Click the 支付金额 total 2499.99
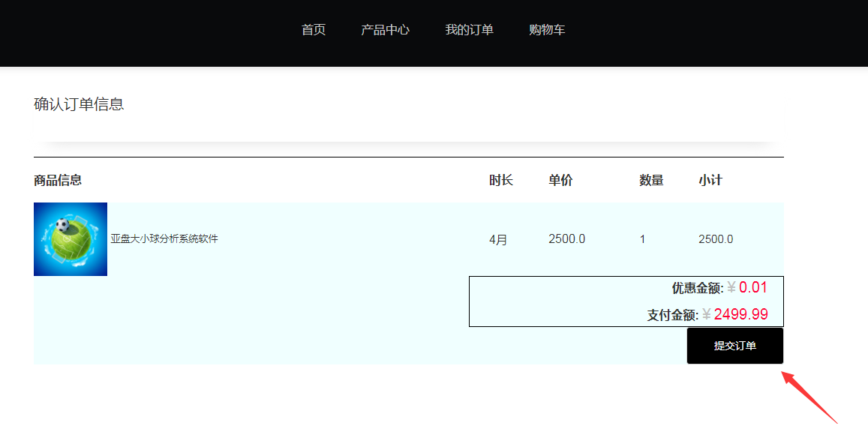The width and height of the screenshot is (868, 438). click(740, 314)
